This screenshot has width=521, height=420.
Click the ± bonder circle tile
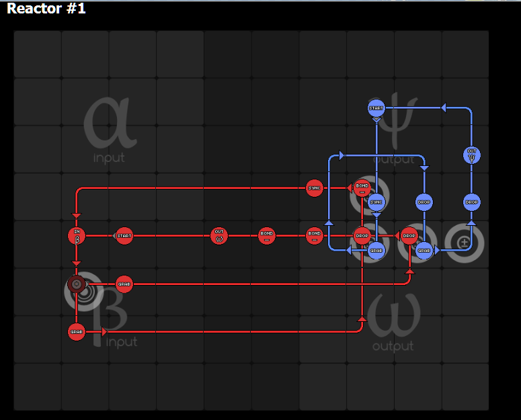point(464,243)
